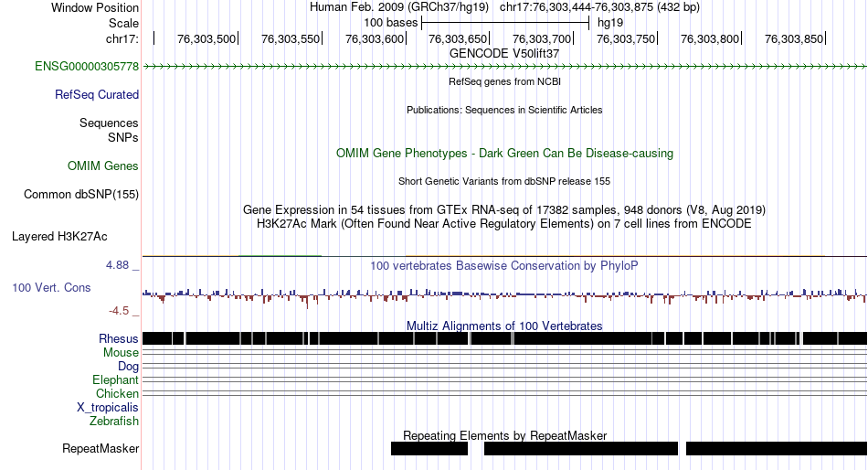Click the RefSeq genes from NCBI title
868x470 pixels.
click(x=504, y=81)
